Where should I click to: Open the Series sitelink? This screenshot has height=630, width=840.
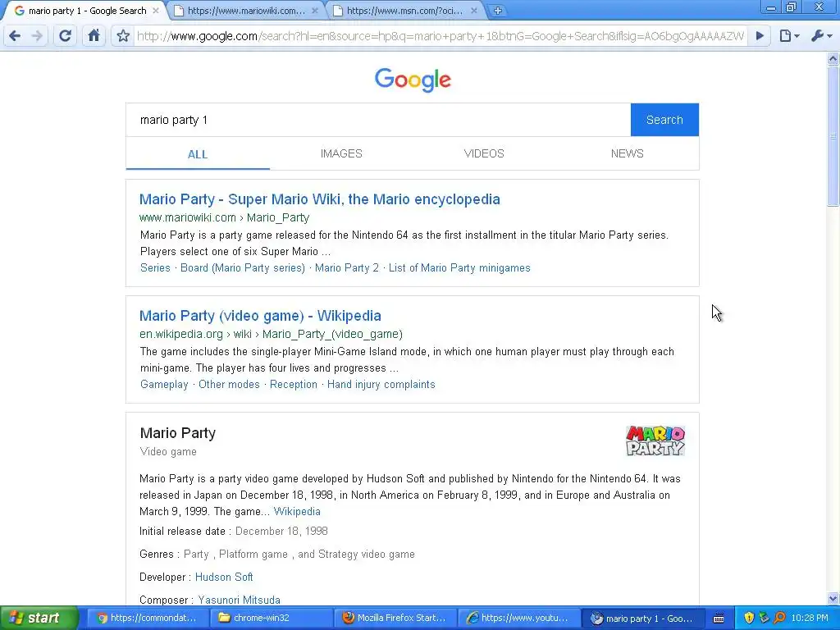[155, 268]
